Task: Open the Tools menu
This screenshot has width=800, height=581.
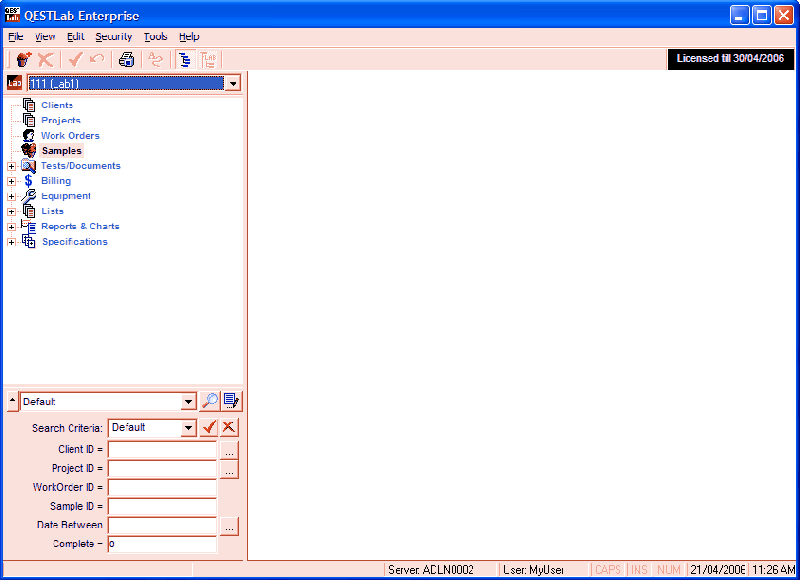Action: (x=155, y=36)
